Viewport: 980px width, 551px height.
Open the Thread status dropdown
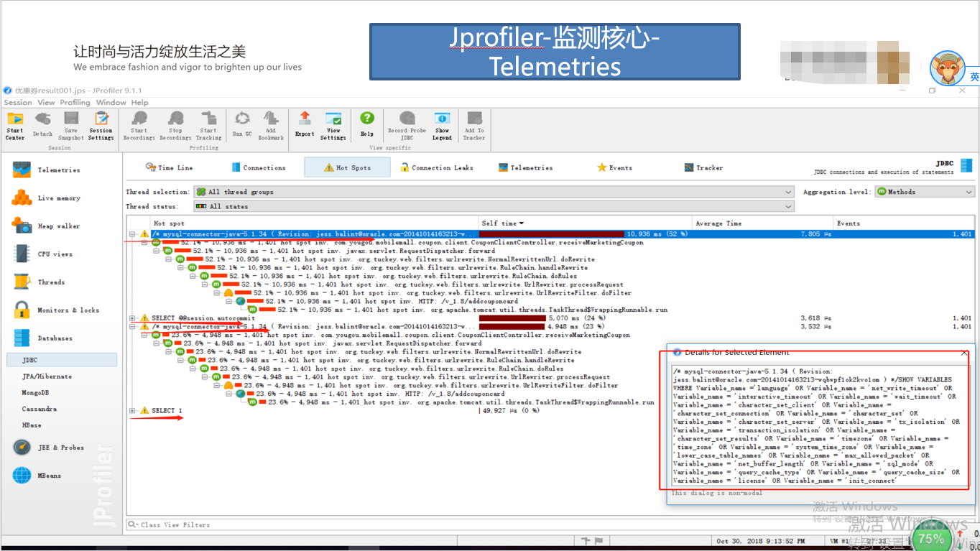pyautogui.click(x=494, y=206)
